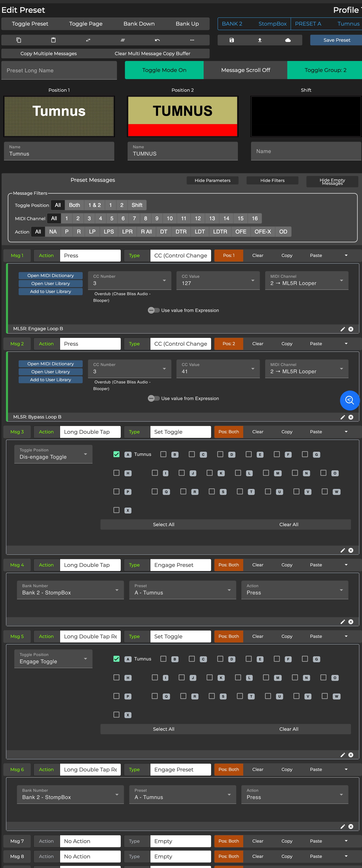Expand Bank Number dropdown in Msg 4
The image size is (362, 868).
(x=70, y=590)
